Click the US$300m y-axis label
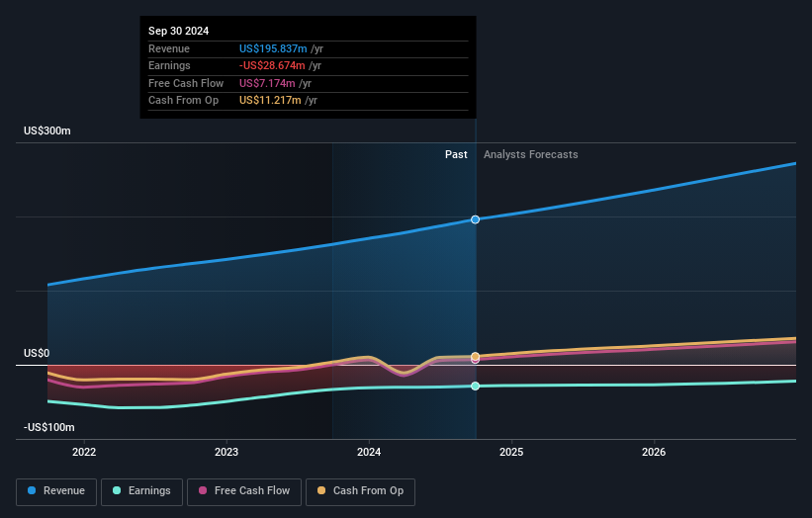812x518 pixels. (47, 130)
